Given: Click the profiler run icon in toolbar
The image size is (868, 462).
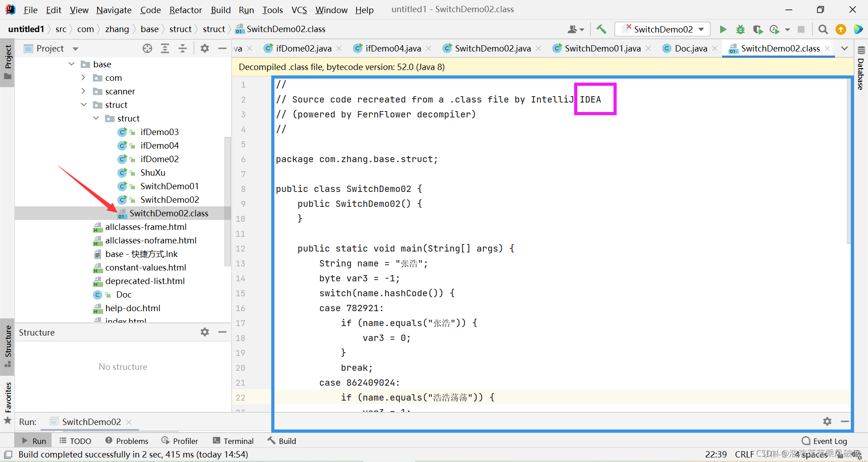Looking at the screenshot, I should coord(774,29).
